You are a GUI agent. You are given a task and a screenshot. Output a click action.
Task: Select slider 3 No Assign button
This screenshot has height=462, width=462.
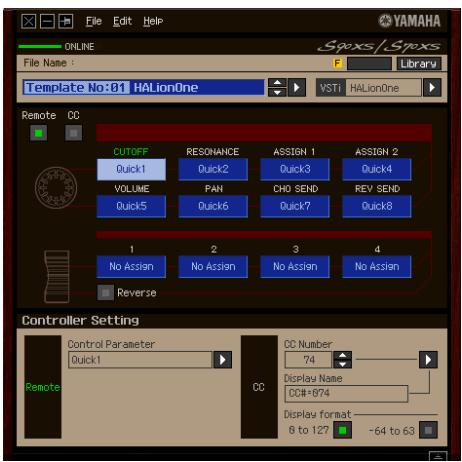point(295,267)
